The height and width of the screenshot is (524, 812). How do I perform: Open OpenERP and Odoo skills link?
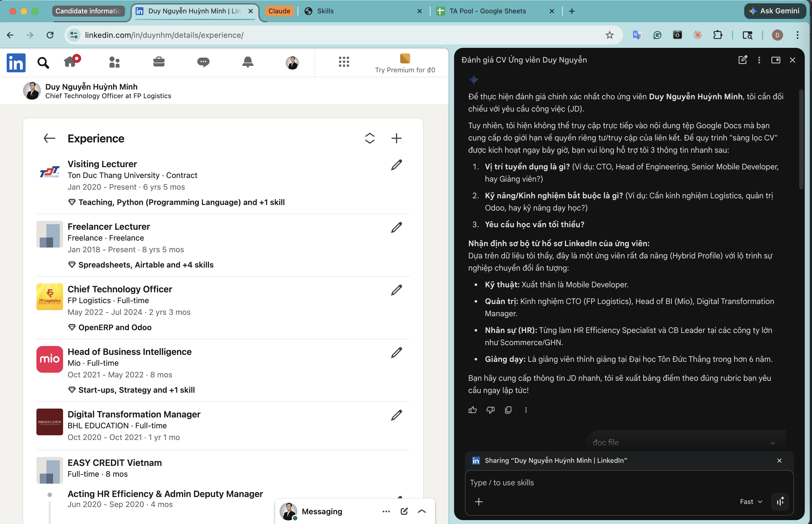click(x=110, y=327)
